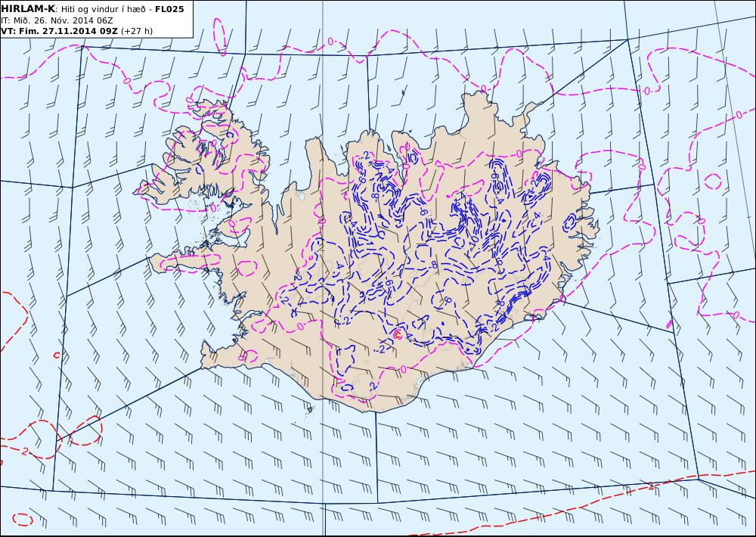Click the small red c marker over the western sea
756x537 pixels.
tap(57, 355)
